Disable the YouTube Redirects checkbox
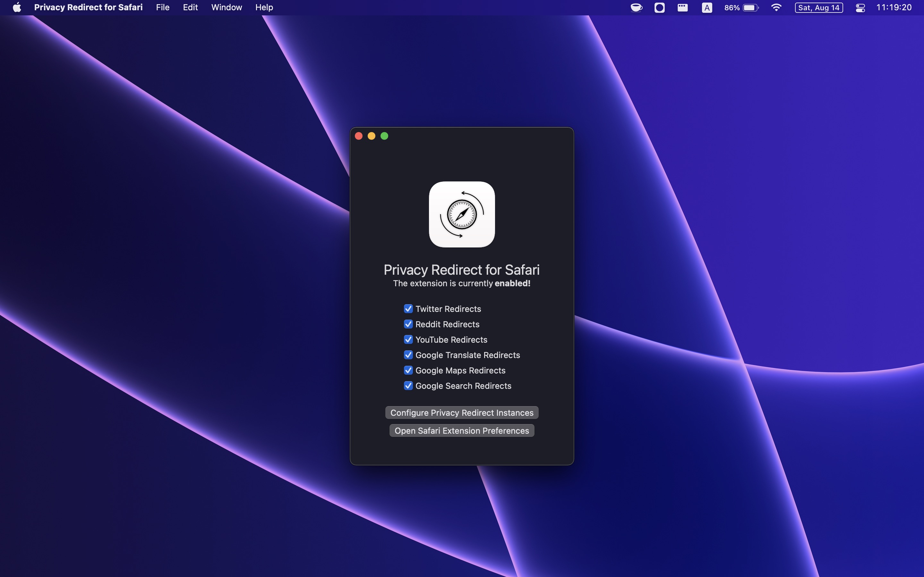Image resolution: width=924 pixels, height=577 pixels. 408,340
